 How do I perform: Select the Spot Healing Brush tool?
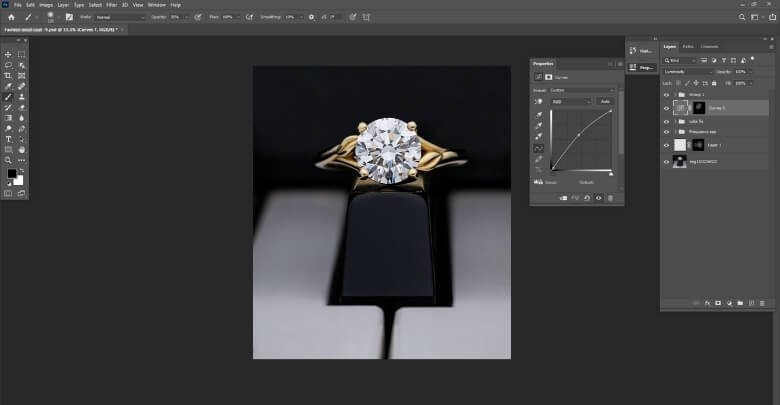click(21, 86)
